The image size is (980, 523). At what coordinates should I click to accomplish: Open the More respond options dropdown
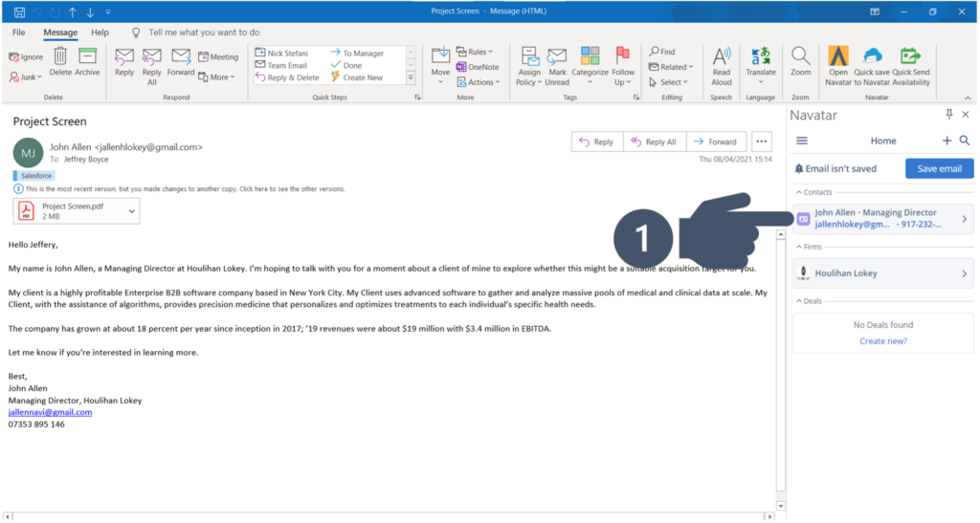coord(216,76)
